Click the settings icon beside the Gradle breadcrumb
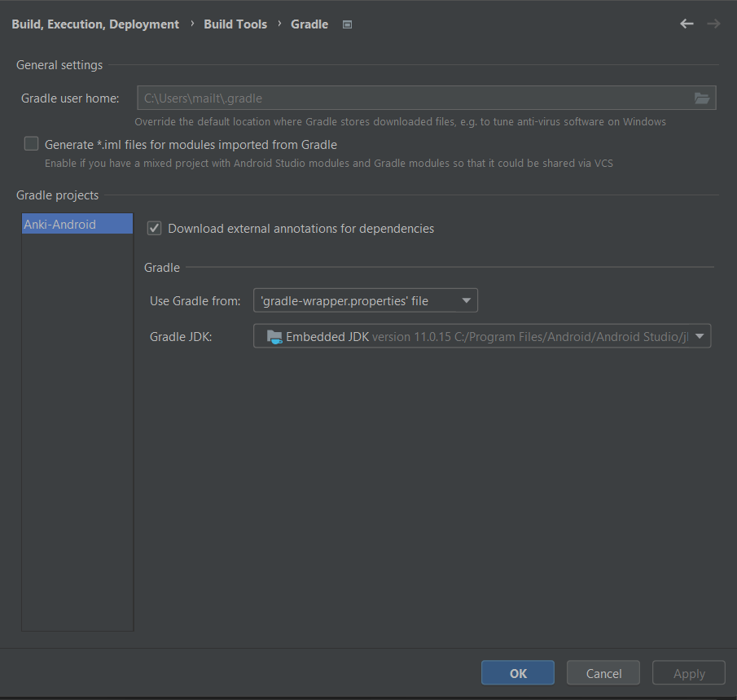This screenshot has height=700, width=737. (347, 24)
